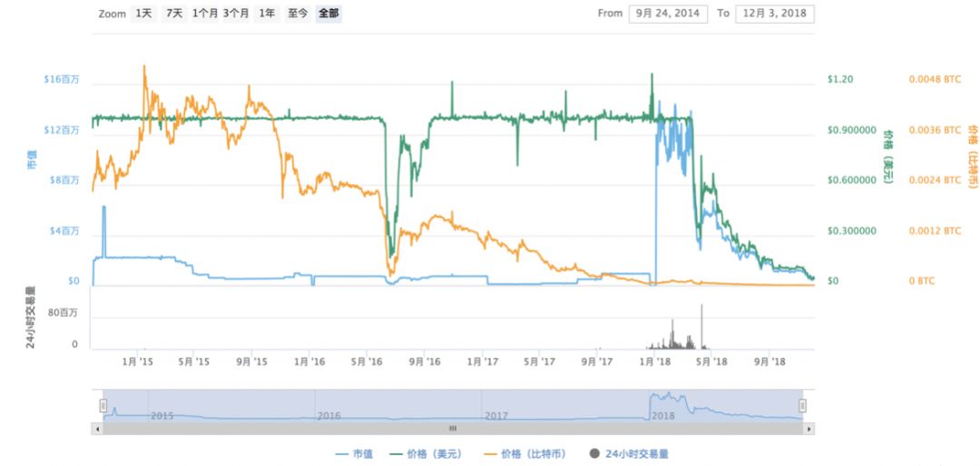Click the 24小时交易量 vertical axis title

click(x=30, y=317)
